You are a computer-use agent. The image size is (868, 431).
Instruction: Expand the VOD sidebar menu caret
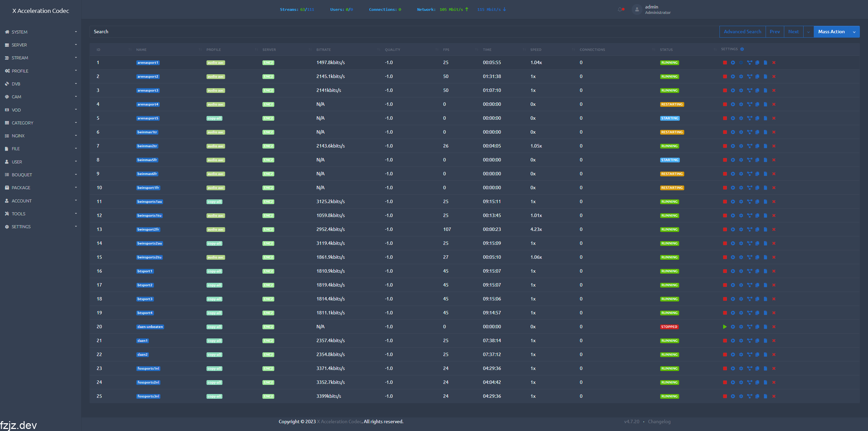click(x=76, y=110)
